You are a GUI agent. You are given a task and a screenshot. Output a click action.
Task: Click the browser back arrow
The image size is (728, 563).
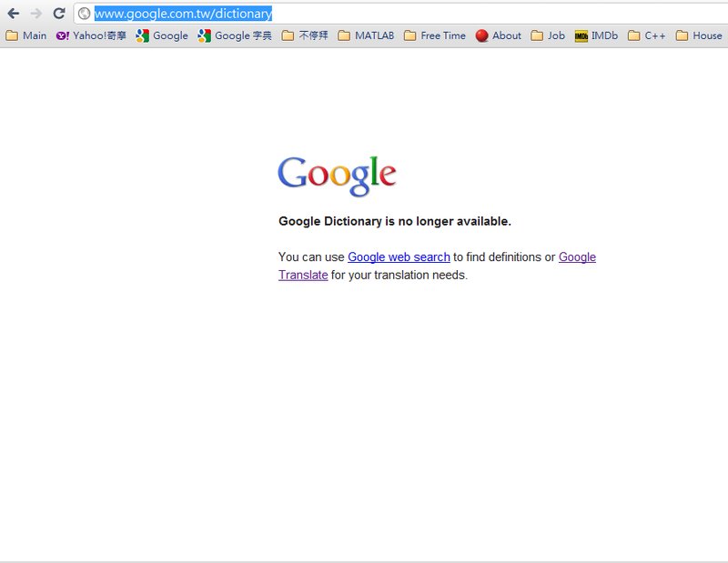tap(13, 14)
